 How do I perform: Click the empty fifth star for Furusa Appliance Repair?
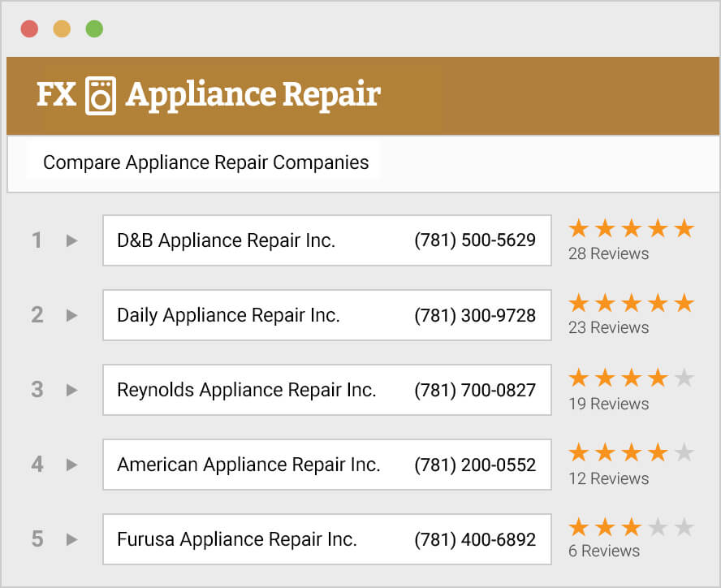(684, 528)
